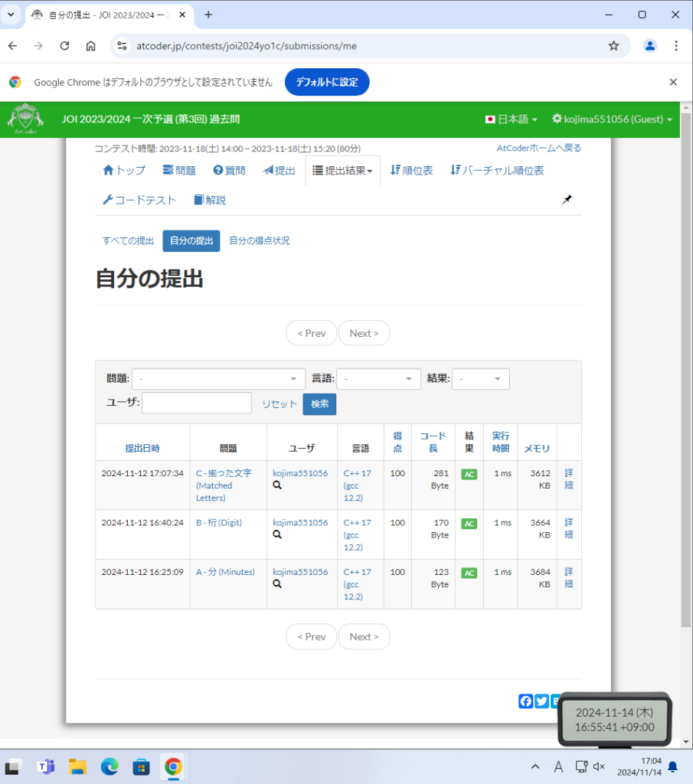The image size is (693, 784).
Task: Sort submissions by the 提出日時 column header
Action: point(142,449)
